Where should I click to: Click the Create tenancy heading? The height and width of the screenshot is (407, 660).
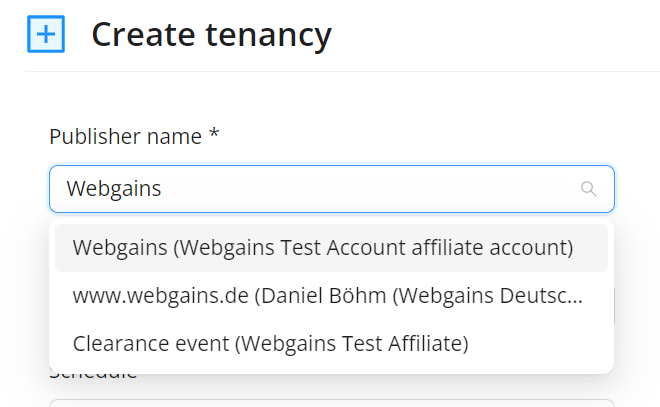pos(211,35)
